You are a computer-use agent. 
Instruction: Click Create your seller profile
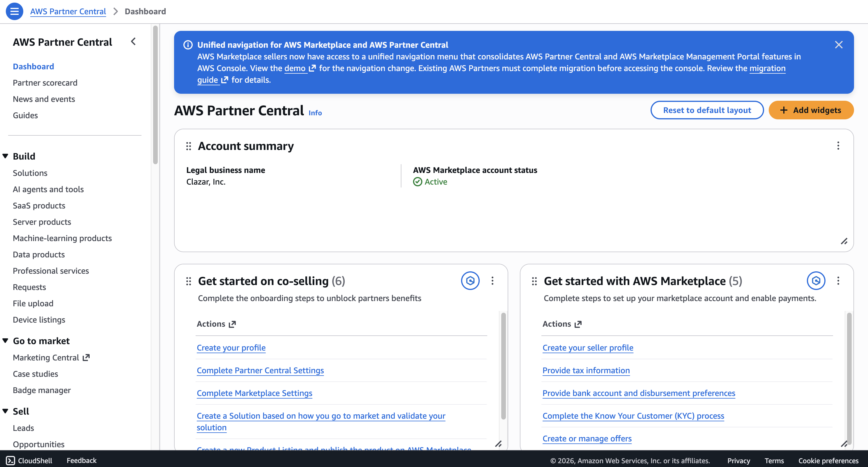588,347
